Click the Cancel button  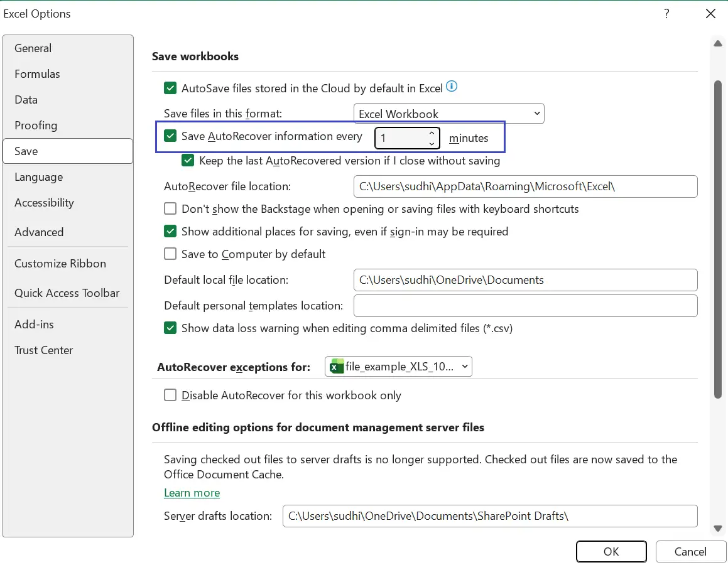690,551
